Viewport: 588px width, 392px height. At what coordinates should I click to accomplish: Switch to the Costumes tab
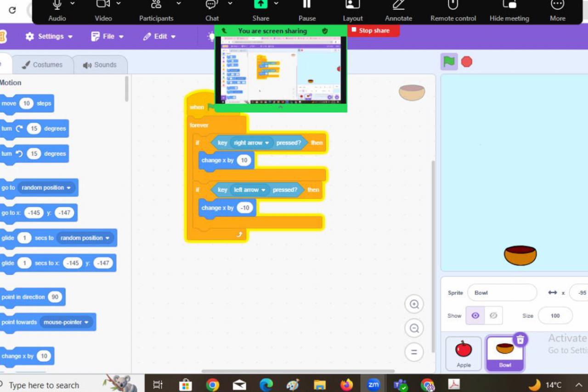coord(43,65)
